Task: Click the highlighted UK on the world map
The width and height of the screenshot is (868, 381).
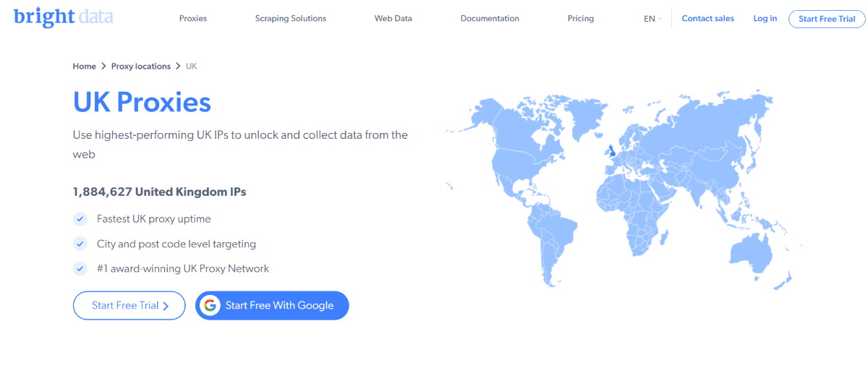Action: (613, 152)
